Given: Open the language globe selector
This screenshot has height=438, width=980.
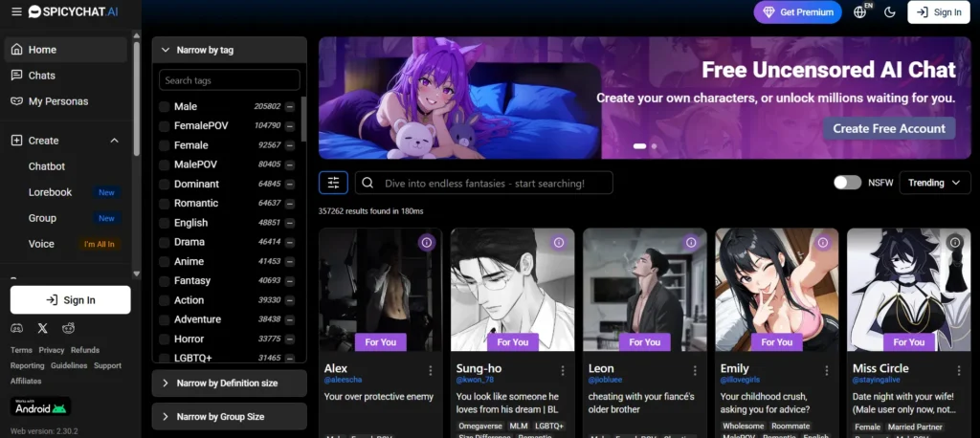Looking at the screenshot, I should coord(862,11).
